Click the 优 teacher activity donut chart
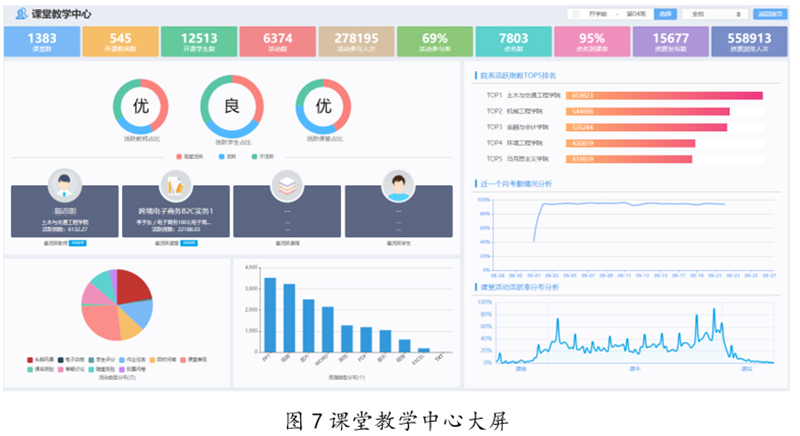800x436 pixels. [x=141, y=106]
